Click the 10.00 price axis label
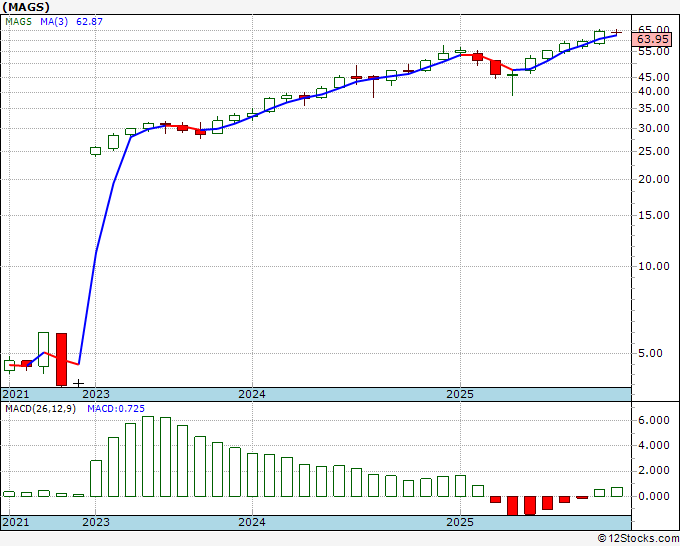This screenshot has width=680, height=546. coord(654,266)
